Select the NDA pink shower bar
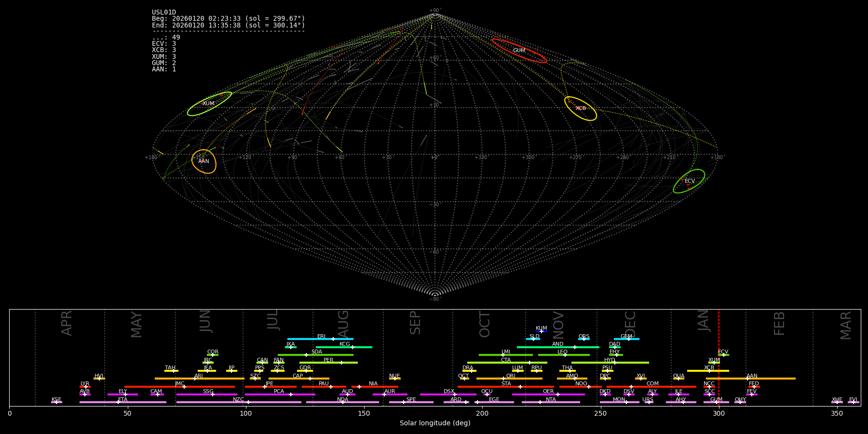868x434 pixels. pyautogui.click(x=342, y=402)
